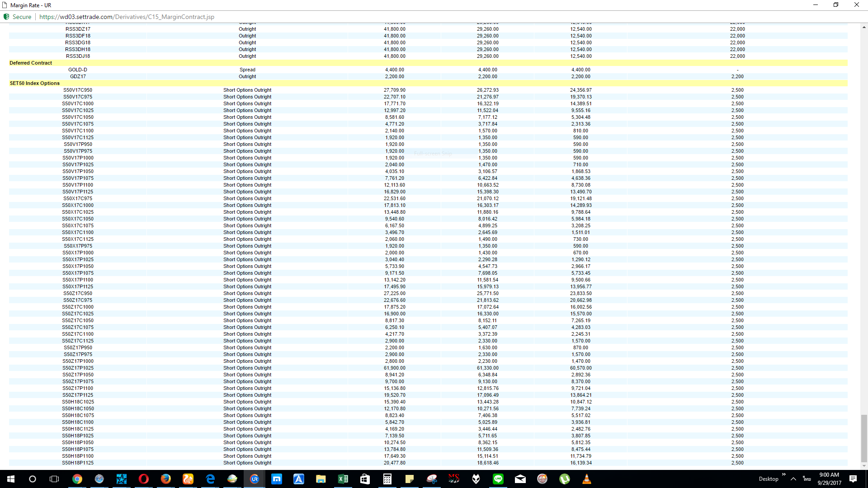This screenshot has height=488, width=868.
Task: Click the Secure padlock site info
Action: (x=17, y=17)
